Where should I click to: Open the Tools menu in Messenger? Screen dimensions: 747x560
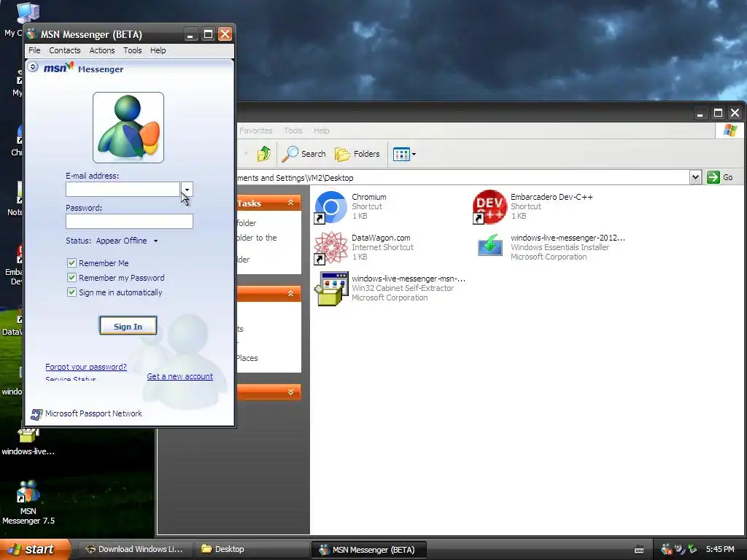133,50
